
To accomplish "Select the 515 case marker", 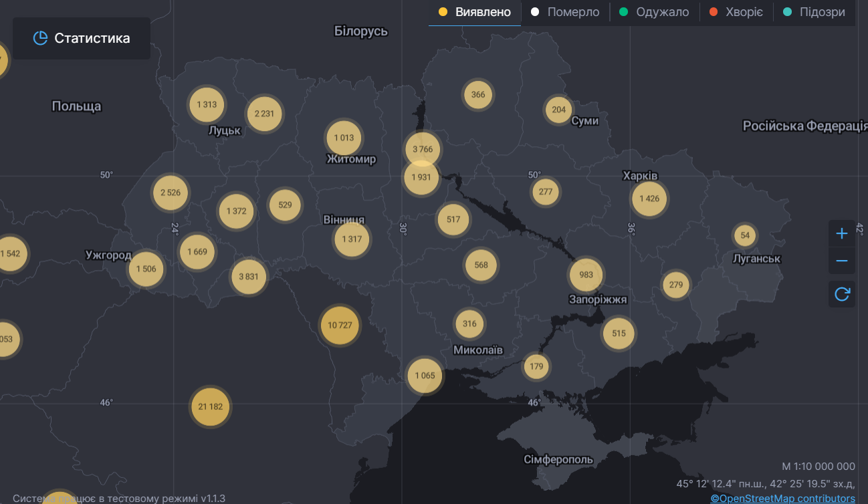I will [619, 334].
